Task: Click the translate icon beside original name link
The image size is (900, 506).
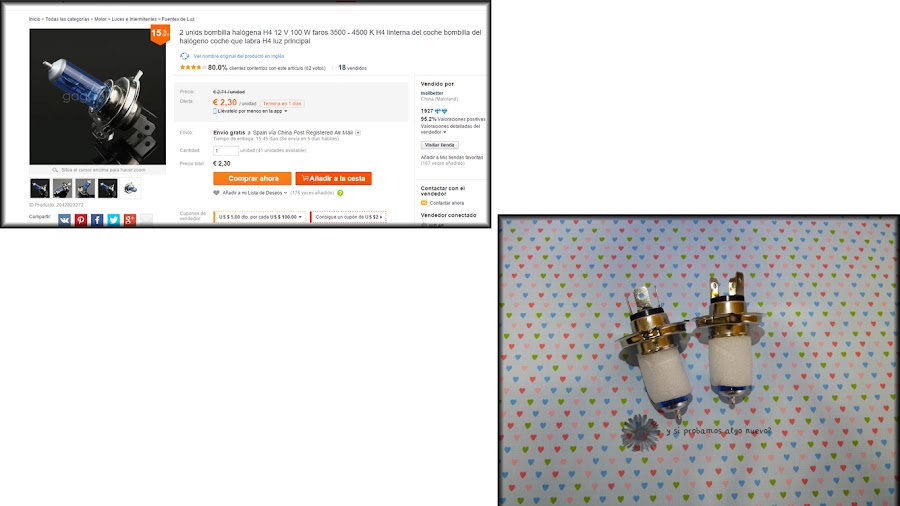Action: click(184, 56)
